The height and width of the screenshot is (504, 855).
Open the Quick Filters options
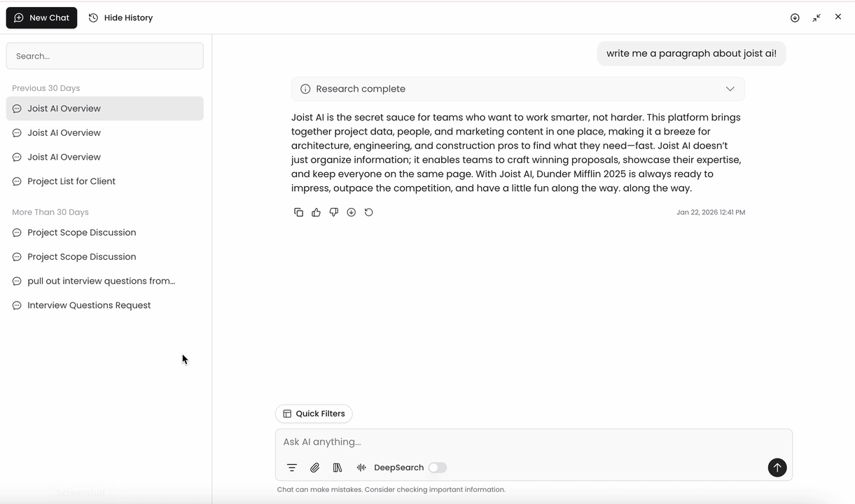[x=314, y=414]
